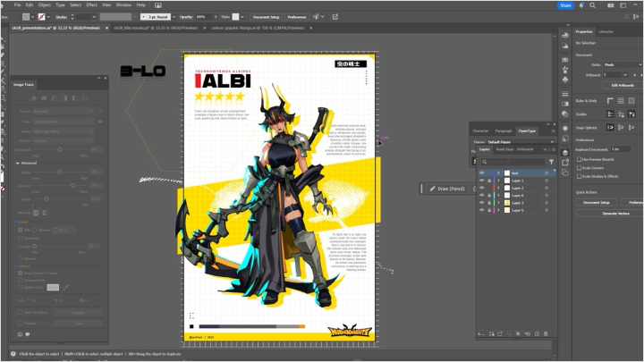The height and width of the screenshot is (362, 644).
Task: Click the filter icon in Layers panel
Action: pyautogui.click(x=551, y=162)
